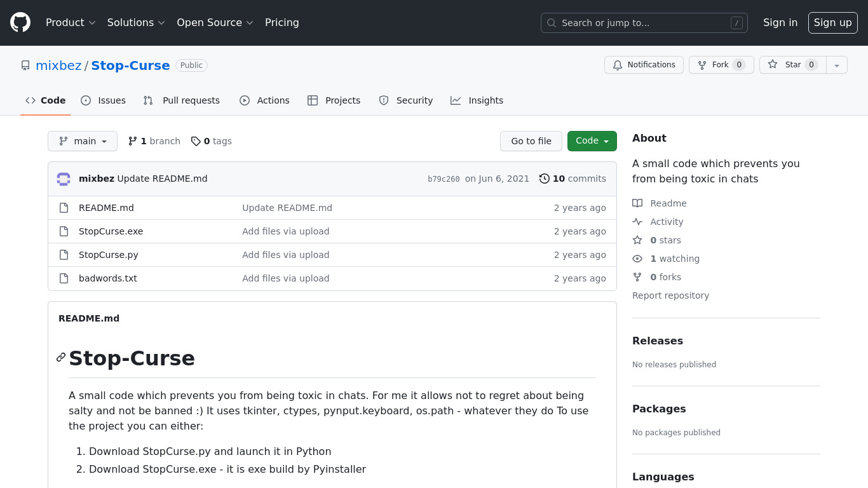
Task: Focus the Search or jump to field
Action: point(644,23)
